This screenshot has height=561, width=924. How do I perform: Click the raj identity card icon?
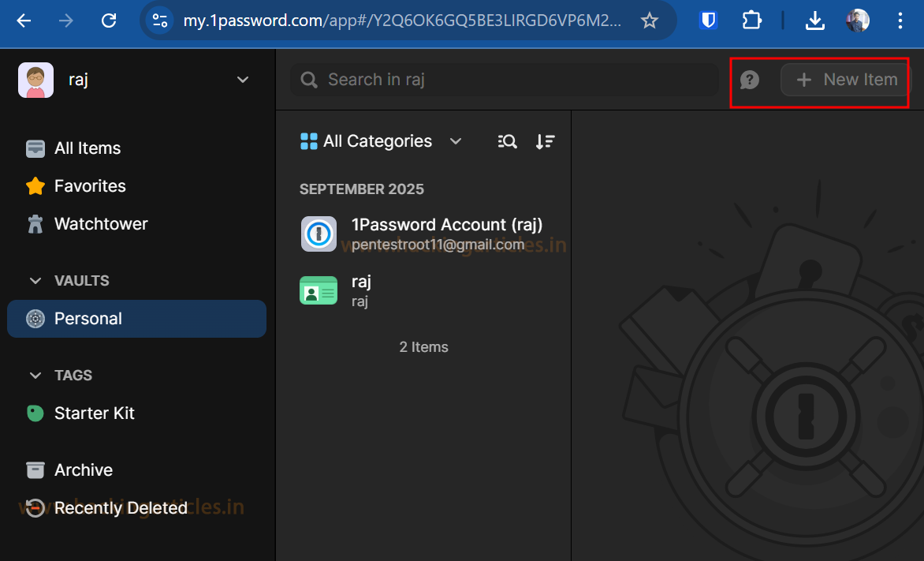(x=319, y=291)
